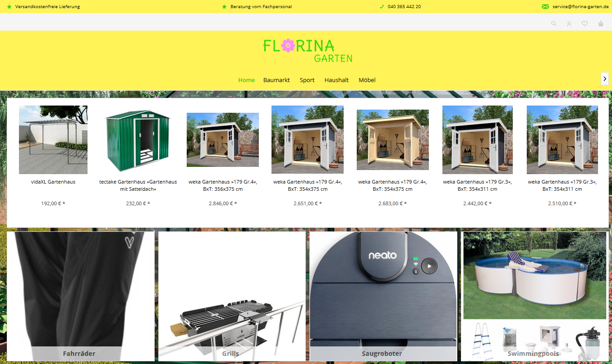
Task: Expand navigation with right chevron arrow
Action: tap(605, 78)
